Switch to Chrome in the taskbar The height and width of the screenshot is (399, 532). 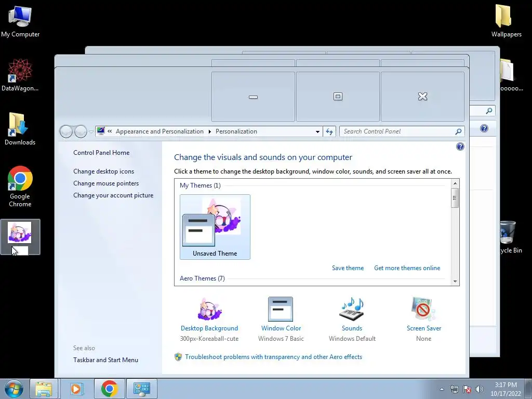coord(109,389)
